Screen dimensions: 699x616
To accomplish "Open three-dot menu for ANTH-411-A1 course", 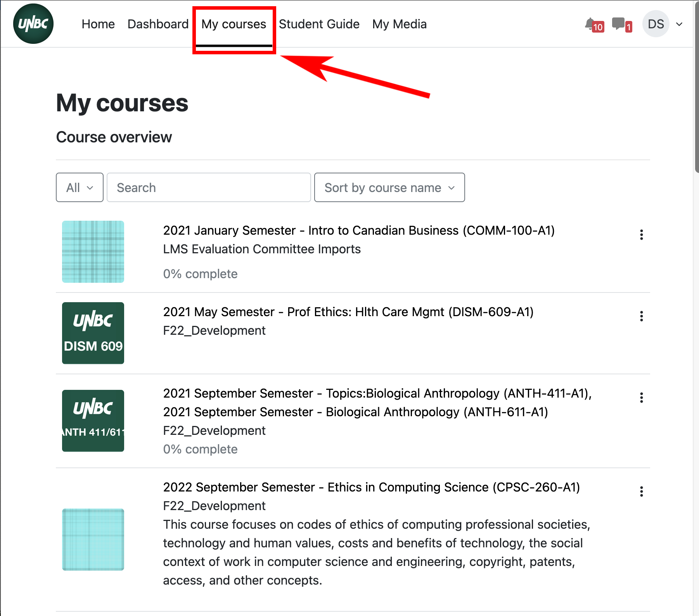I will 641,398.
